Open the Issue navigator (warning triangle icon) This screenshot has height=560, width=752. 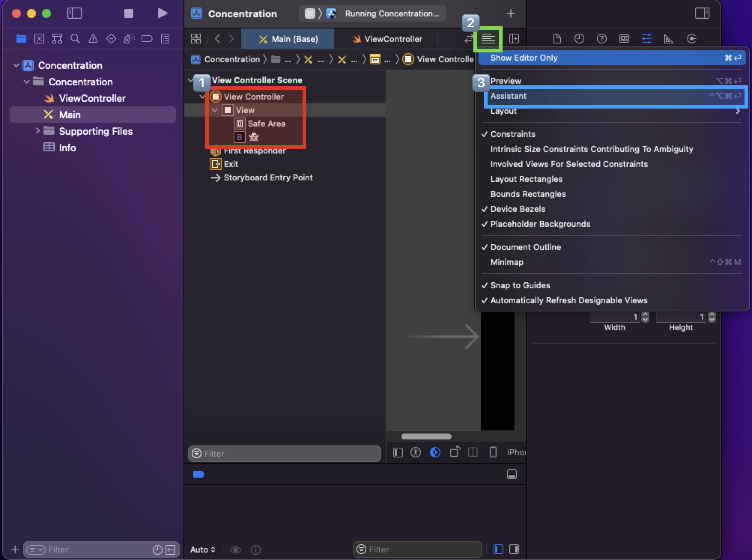(x=93, y=39)
